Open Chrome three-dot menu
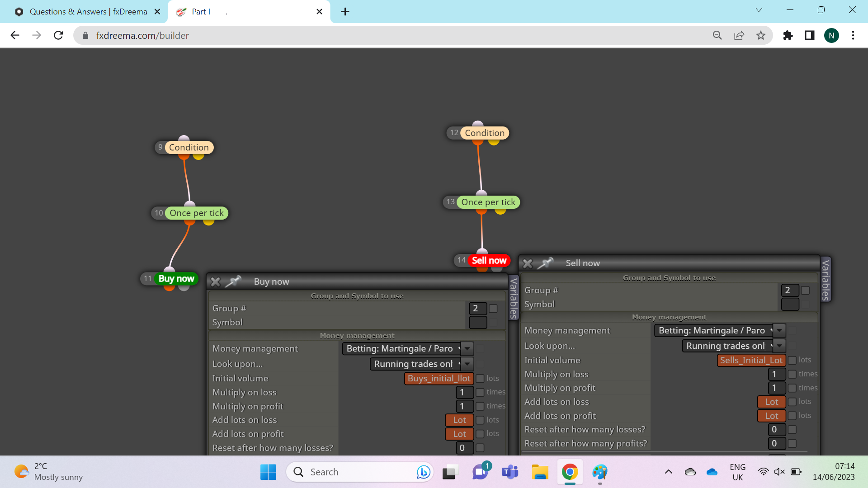 coord(853,35)
